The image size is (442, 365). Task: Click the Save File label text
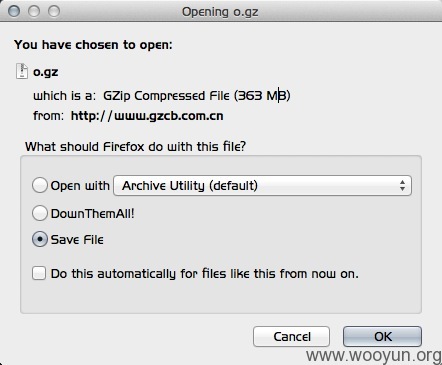tap(77, 240)
